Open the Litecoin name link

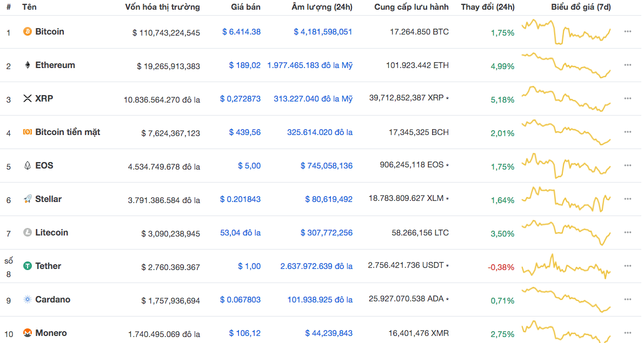(52, 233)
